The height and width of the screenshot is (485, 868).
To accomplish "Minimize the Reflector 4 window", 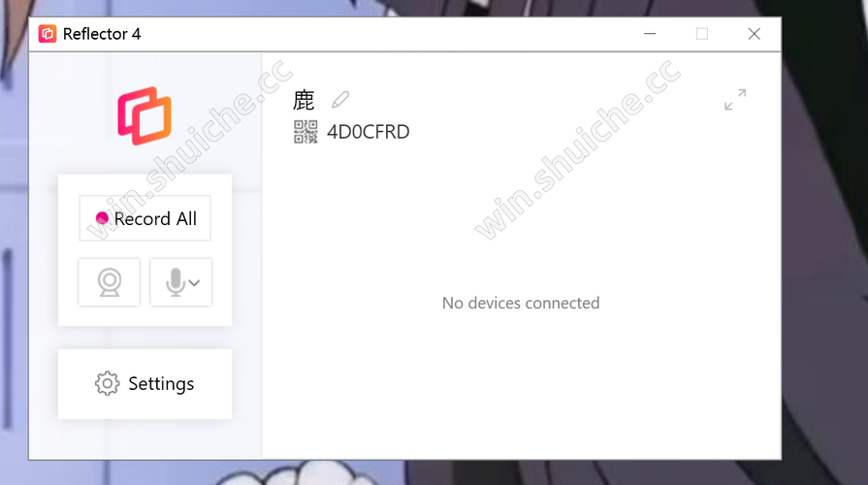I will point(650,34).
